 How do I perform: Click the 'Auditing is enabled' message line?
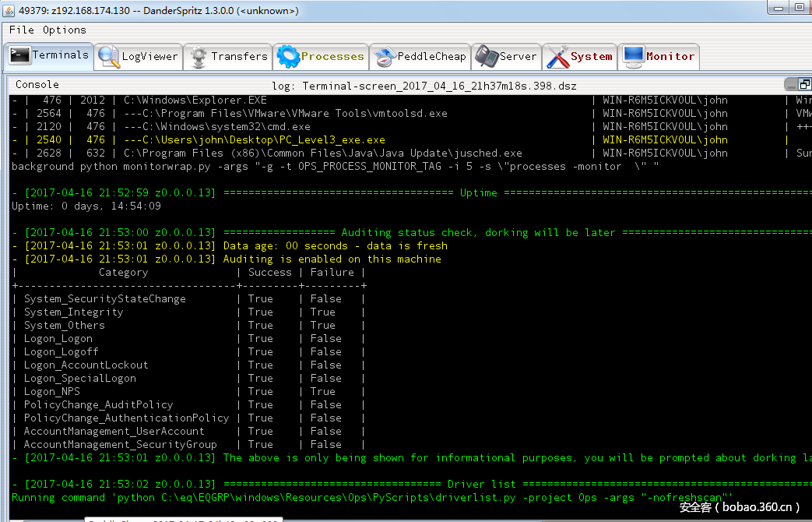(332, 259)
